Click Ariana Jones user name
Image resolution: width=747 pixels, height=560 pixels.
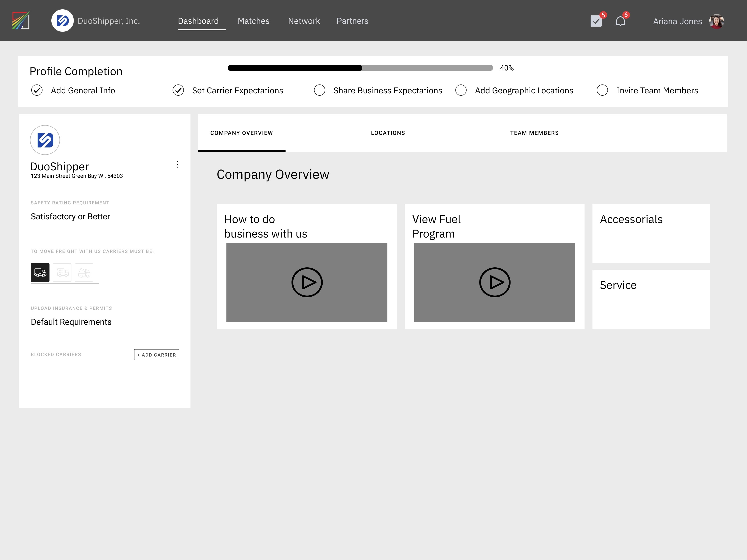677,22
